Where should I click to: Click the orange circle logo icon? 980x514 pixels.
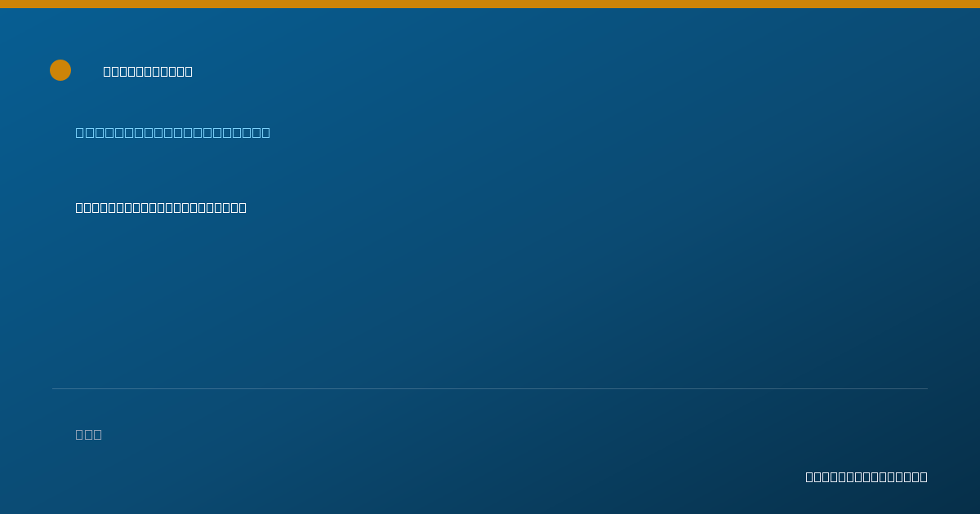coord(60,70)
